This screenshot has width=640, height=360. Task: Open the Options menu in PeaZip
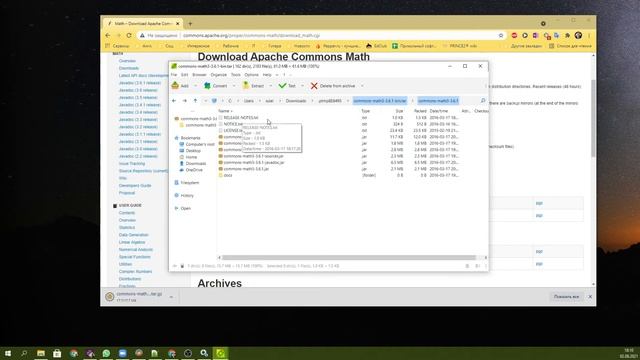251,75
